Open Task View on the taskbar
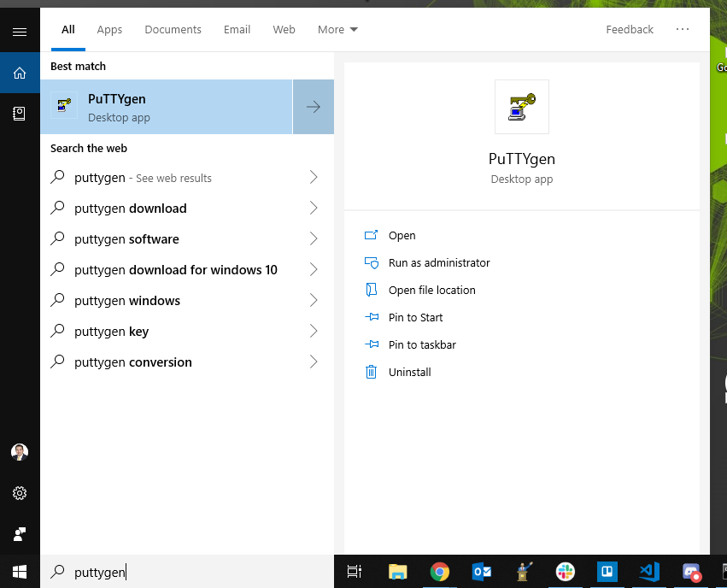This screenshot has height=588, width=727. [355, 572]
